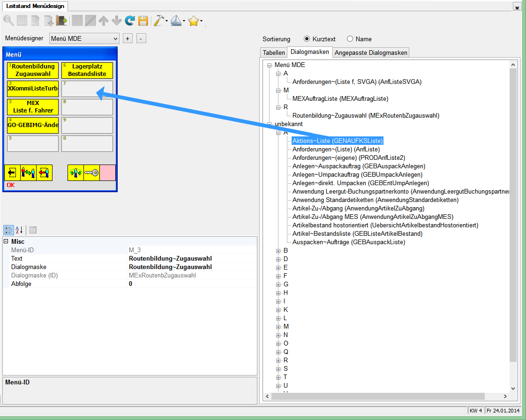Click the down arrow toolbar icon
The width and height of the screenshot is (526, 420).
[116, 21]
